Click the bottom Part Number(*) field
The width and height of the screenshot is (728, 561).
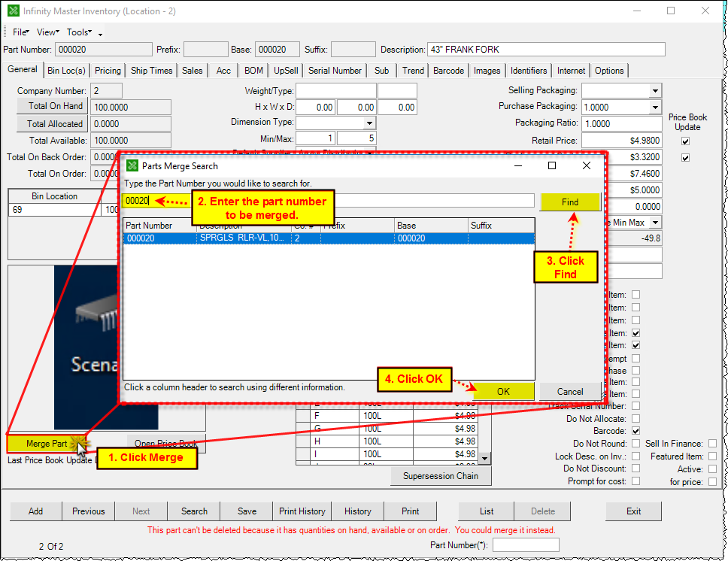click(x=526, y=544)
